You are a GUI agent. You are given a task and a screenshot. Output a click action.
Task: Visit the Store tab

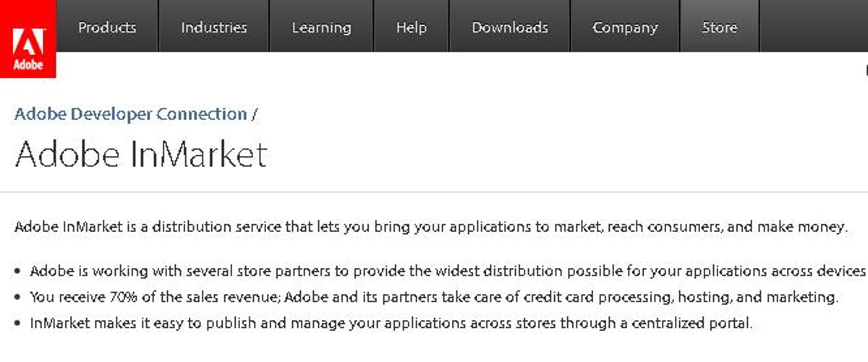719,27
